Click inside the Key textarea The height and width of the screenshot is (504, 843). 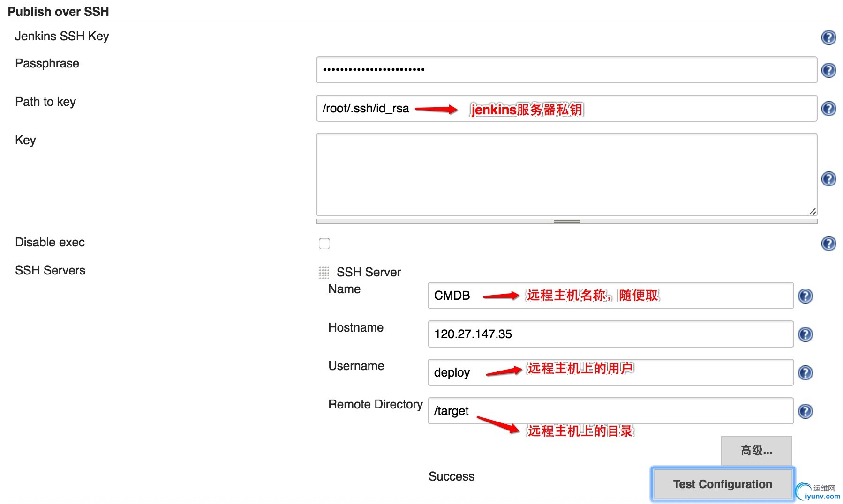coord(566,175)
